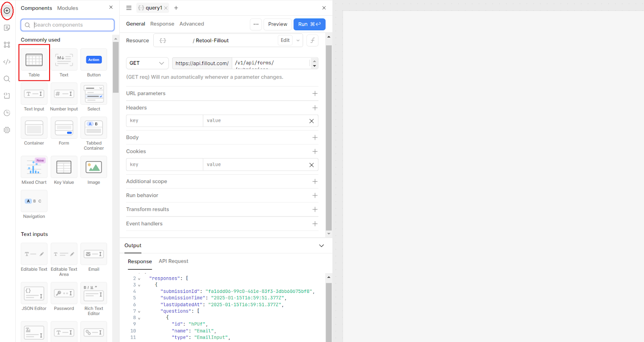
Task: Open the HTTP method GET dropdown
Action: coord(147,63)
